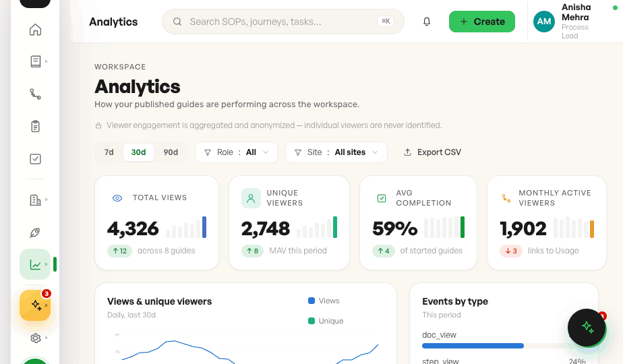
Task: Open the Role All dropdown
Action: tap(237, 152)
